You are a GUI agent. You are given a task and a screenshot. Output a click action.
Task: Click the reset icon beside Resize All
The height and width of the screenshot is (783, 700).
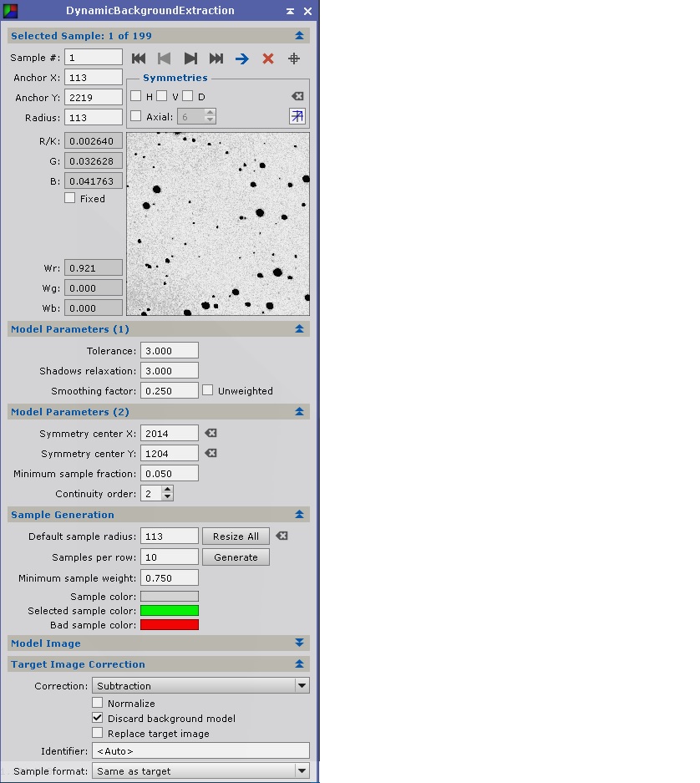(282, 536)
